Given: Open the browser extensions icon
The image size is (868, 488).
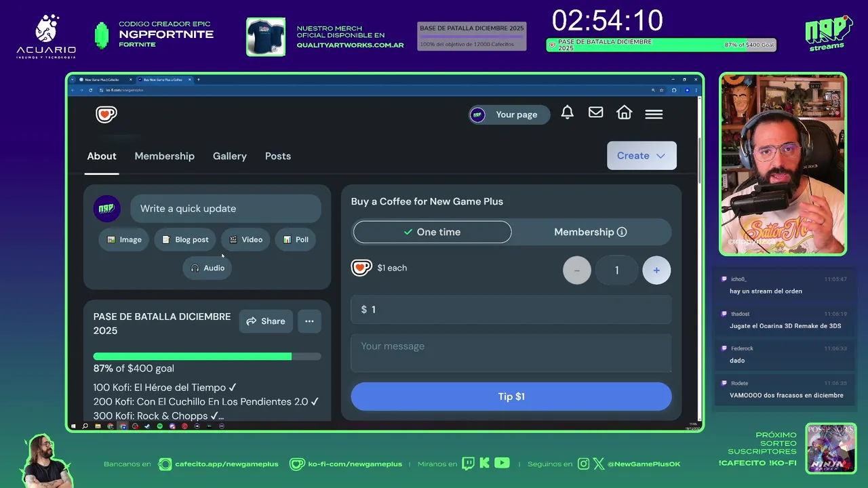Looking at the screenshot, I should [674, 90].
